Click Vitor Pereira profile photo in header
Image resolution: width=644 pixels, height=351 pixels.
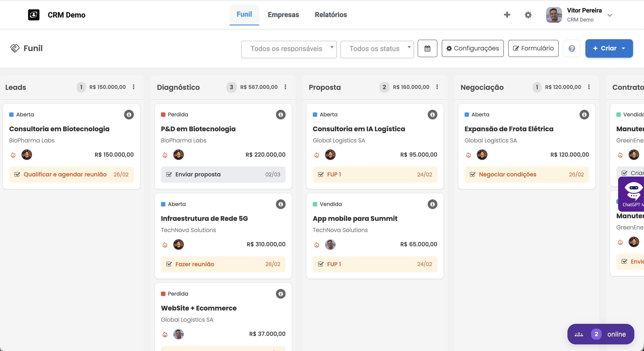554,15
